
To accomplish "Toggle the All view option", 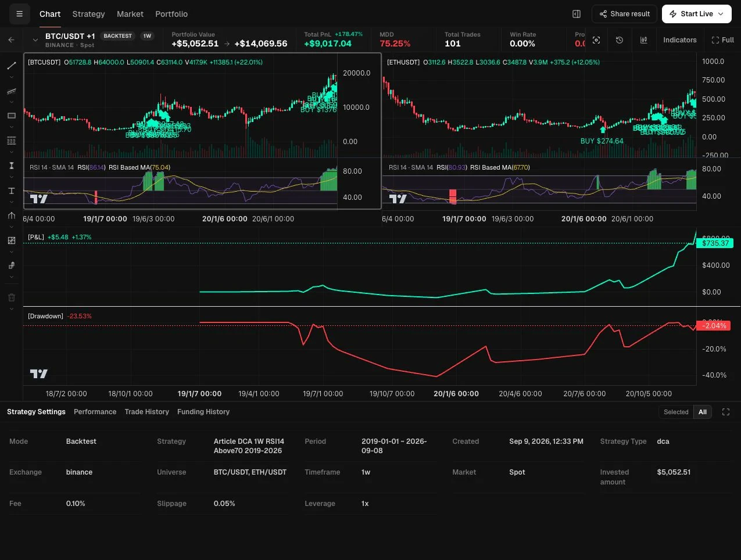I will pos(703,412).
